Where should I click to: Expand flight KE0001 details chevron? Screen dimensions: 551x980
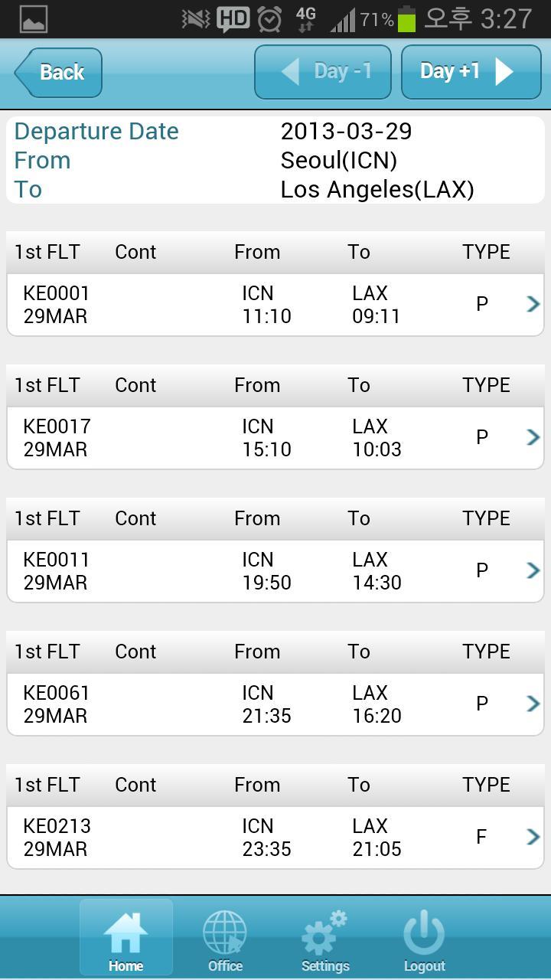coord(533,304)
